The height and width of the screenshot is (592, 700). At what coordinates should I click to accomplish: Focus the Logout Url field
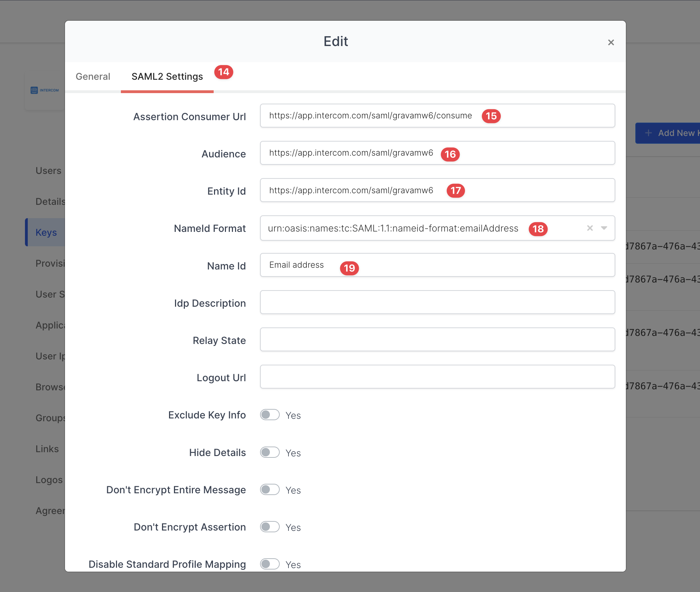pos(437,377)
